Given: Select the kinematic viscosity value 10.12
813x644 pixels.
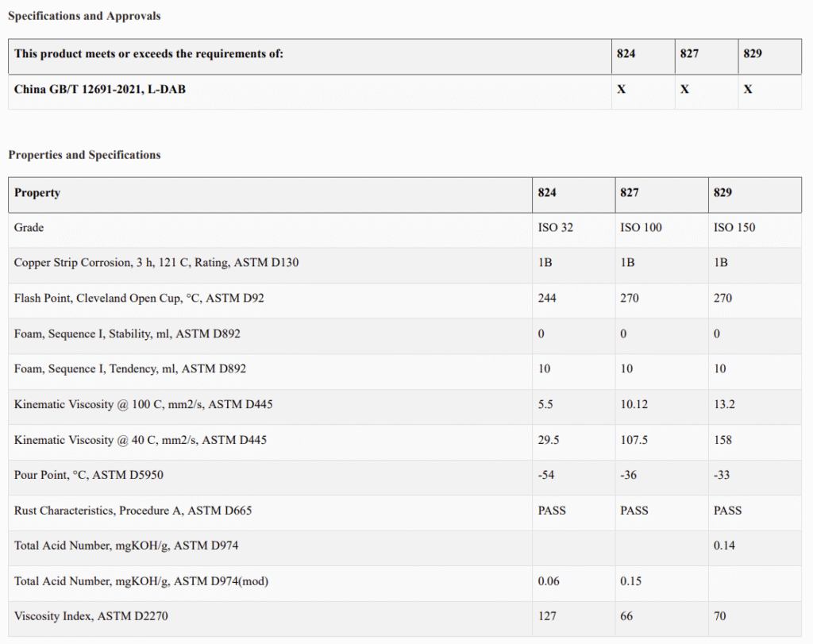Looking at the screenshot, I should [x=634, y=404].
